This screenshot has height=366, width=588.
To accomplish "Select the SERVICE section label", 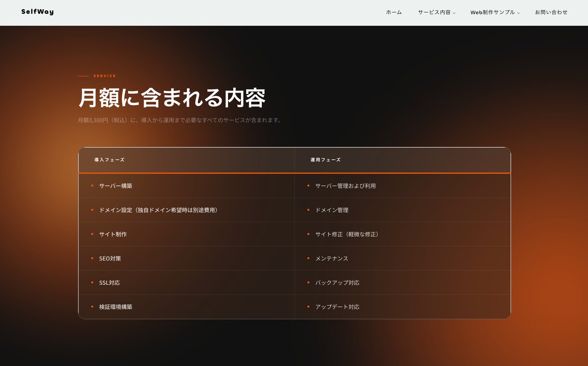I will point(105,76).
